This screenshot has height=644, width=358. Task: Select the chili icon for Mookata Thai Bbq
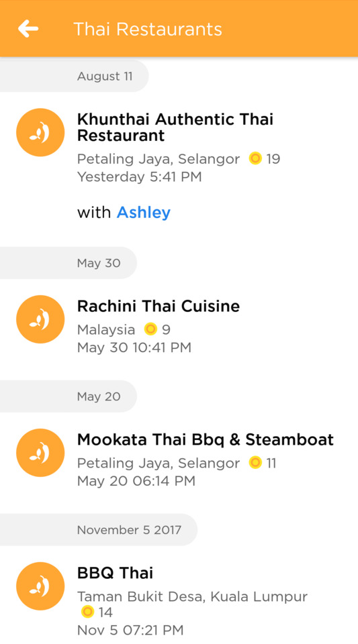coord(40,453)
